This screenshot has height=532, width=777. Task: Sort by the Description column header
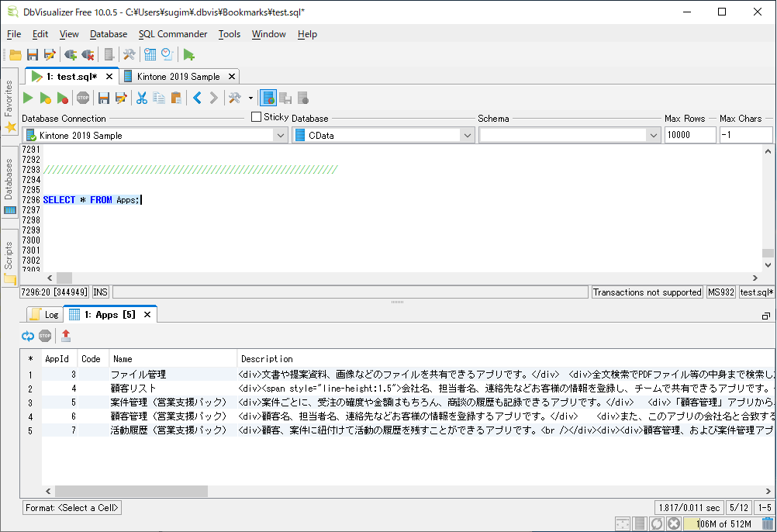pos(506,359)
